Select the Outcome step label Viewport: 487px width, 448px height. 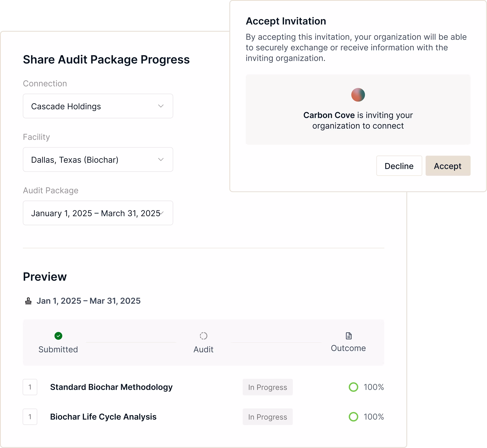pyautogui.click(x=348, y=348)
